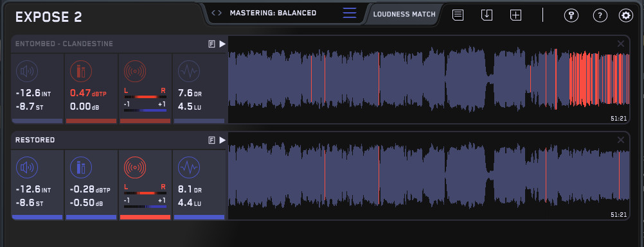644x247 pixels.
Task: Click the peaks icon for Restored track
Action: point(81,167)
